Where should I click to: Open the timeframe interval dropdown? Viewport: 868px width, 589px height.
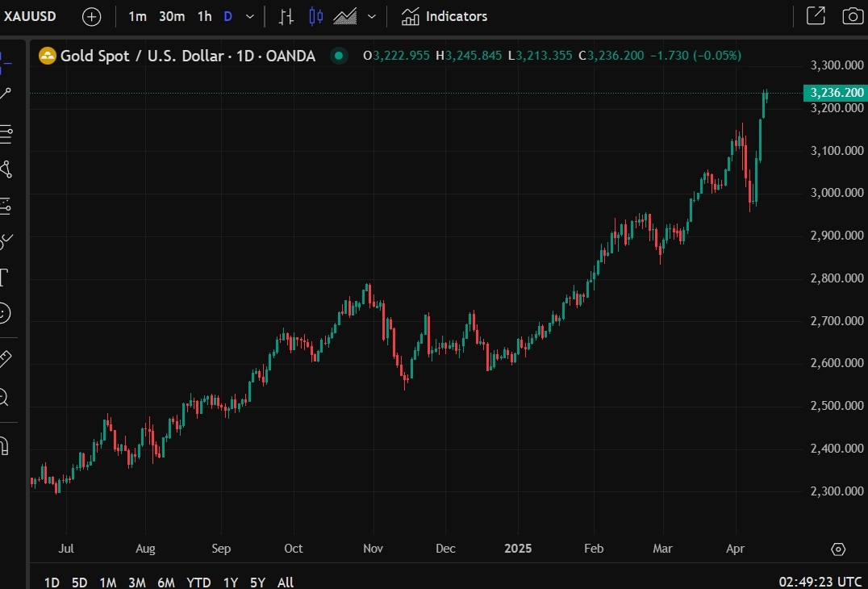pos(249,15)
